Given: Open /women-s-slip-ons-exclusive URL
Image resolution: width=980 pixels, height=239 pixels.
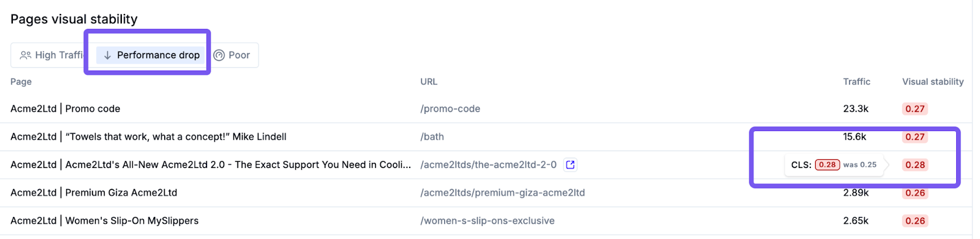Looking at the screenshot, I should click(488, 221).
